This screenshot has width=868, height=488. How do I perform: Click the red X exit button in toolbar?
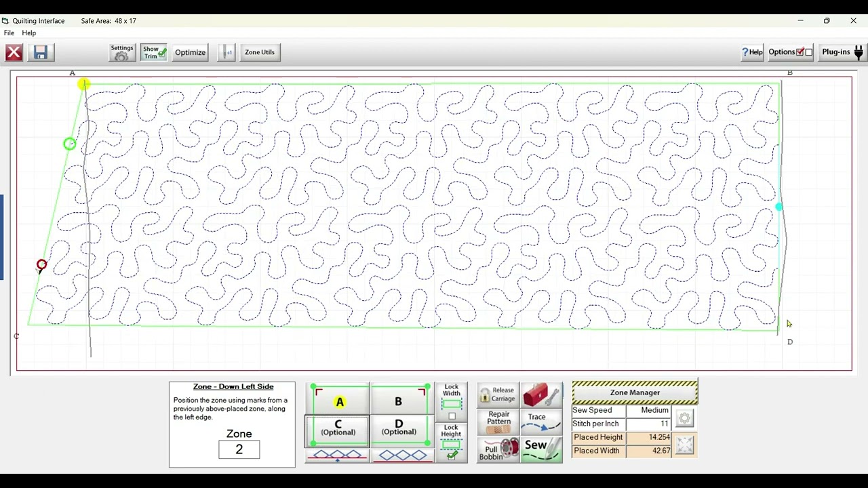14,52
